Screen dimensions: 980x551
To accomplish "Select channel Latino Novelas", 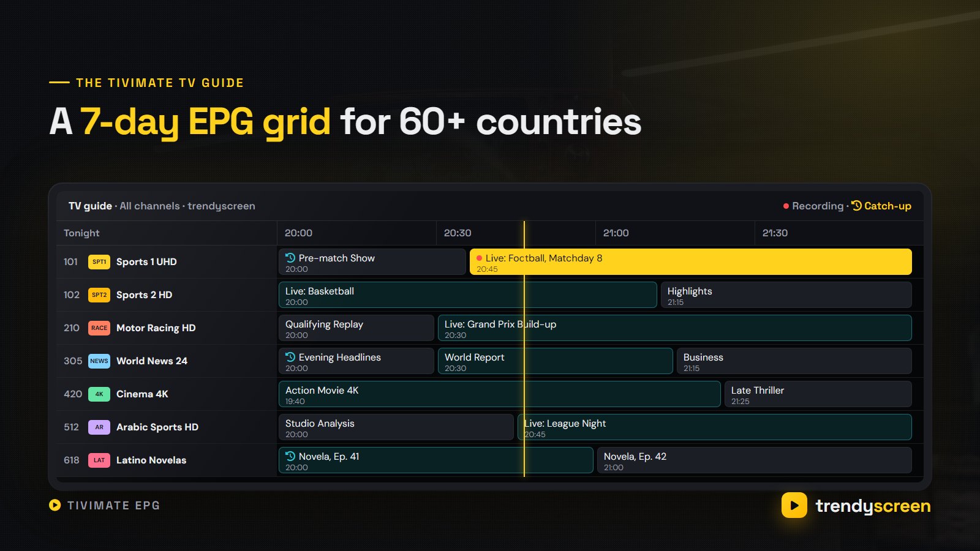I will click(167, 460).
